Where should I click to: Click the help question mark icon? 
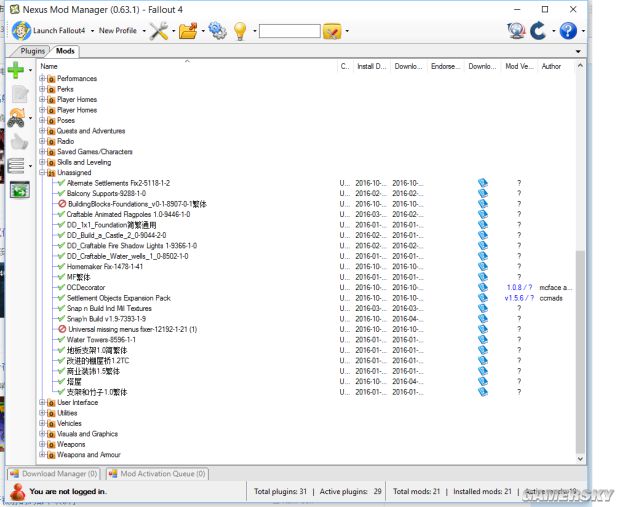(567, 31)
